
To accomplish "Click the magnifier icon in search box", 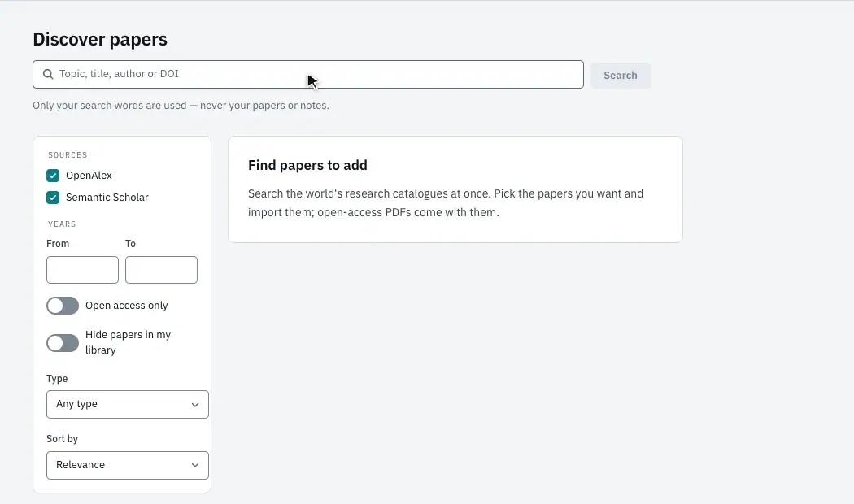I will pos(48,74).
